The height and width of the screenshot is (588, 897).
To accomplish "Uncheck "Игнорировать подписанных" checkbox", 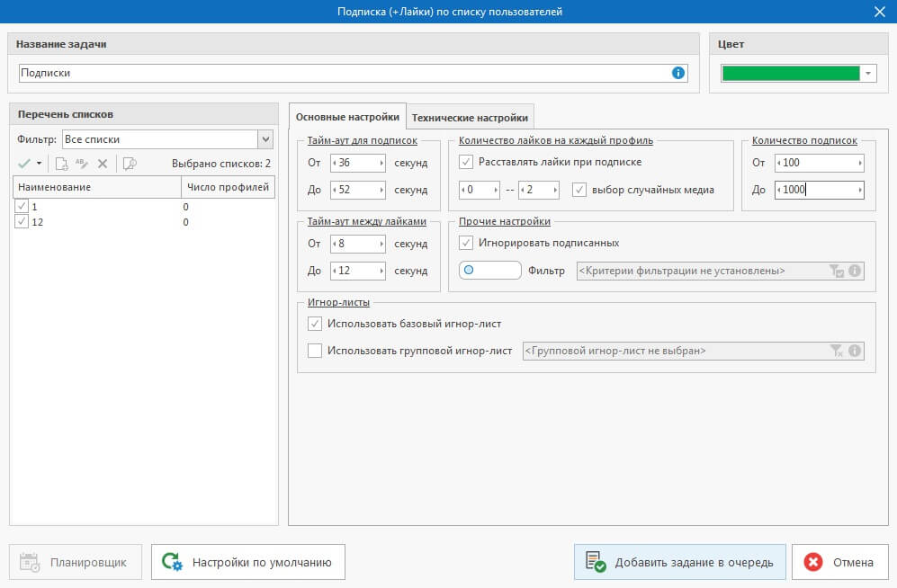I will pyautogui.click(x=466, y=243).
